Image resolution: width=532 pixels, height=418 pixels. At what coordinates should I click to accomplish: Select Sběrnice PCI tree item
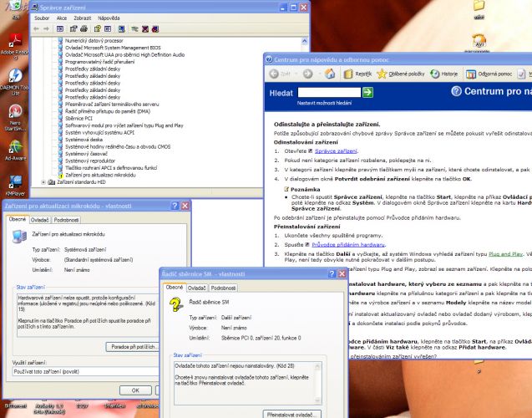(x=79, y=119)
